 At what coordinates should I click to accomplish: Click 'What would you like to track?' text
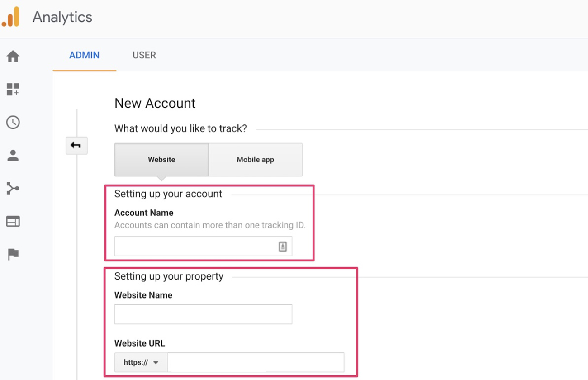point(181,128)
